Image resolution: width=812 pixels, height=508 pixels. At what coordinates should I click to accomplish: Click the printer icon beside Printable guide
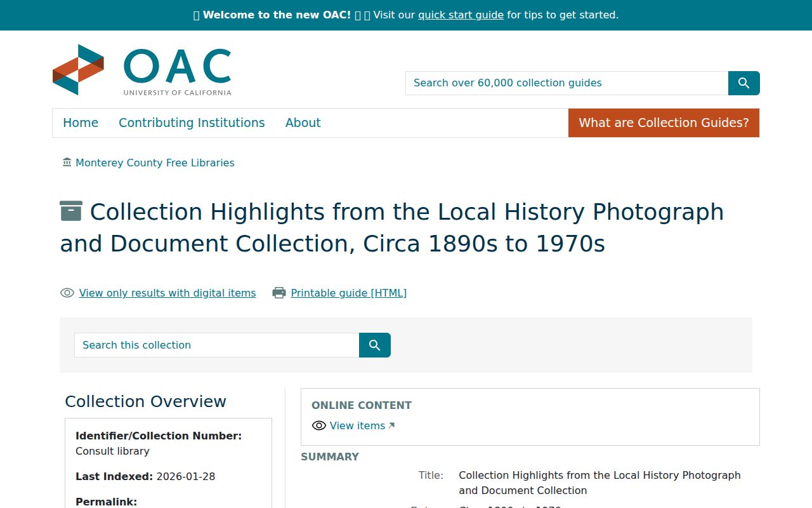[279, 293]
